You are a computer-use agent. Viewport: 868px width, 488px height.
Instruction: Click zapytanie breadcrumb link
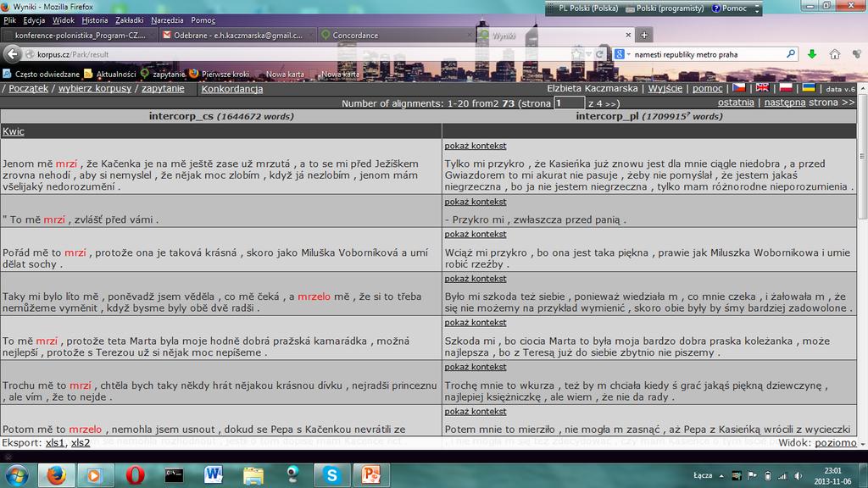[163, 88]
